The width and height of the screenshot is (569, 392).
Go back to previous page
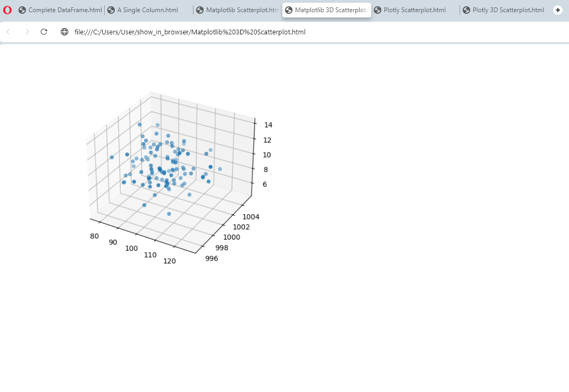coord(8,32)
